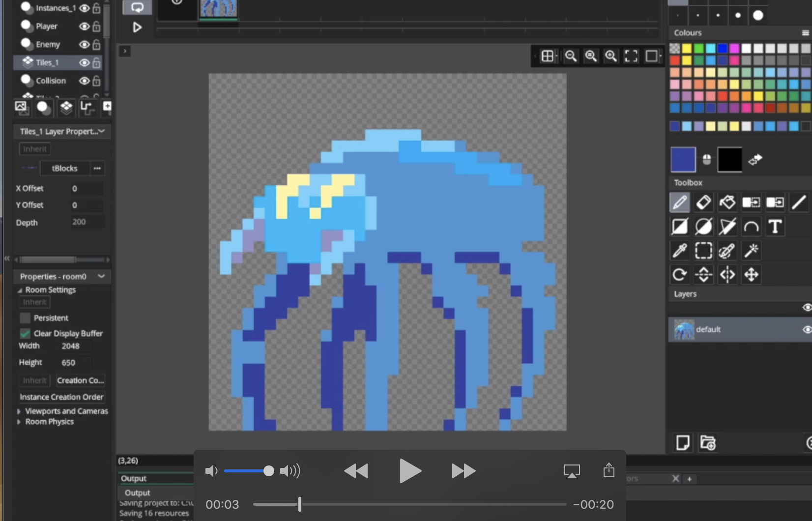
Task: Lock the Player layer
Action: pos(96,27)
